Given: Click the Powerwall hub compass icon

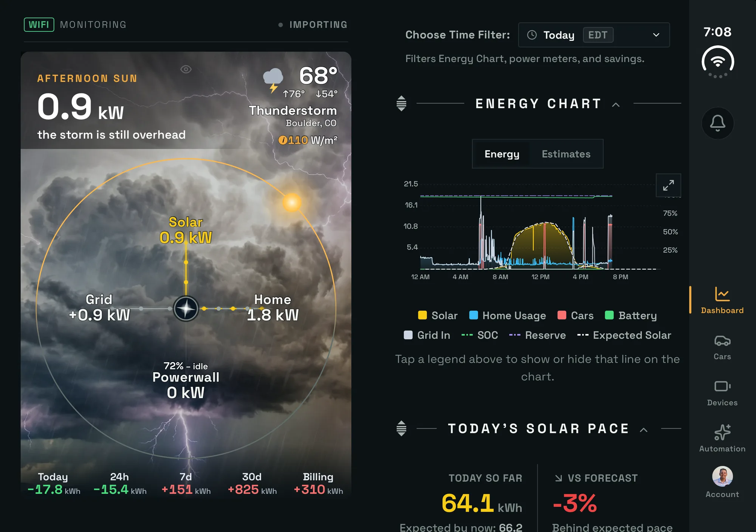Looking at the screenshot, I should (186, 309).
